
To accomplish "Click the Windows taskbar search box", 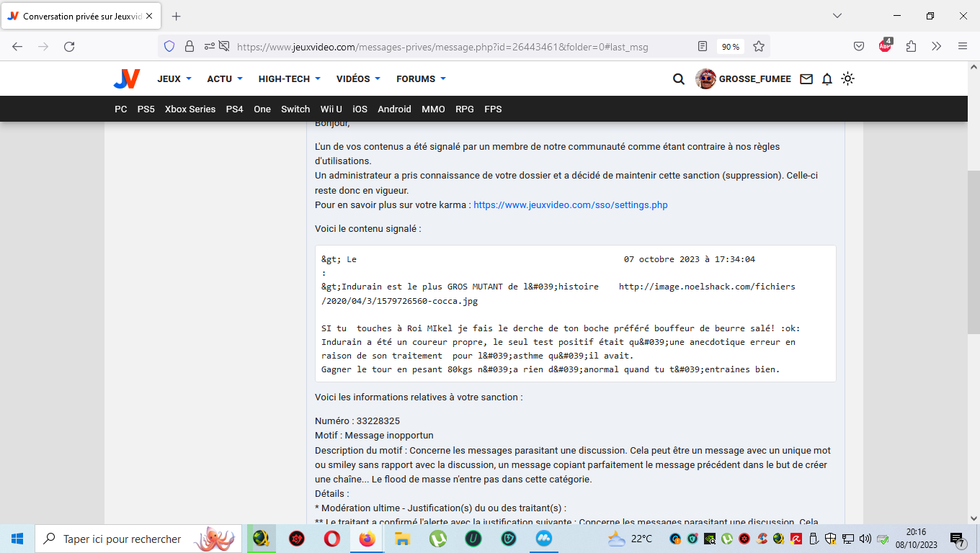I will click(x=121, y=539).
